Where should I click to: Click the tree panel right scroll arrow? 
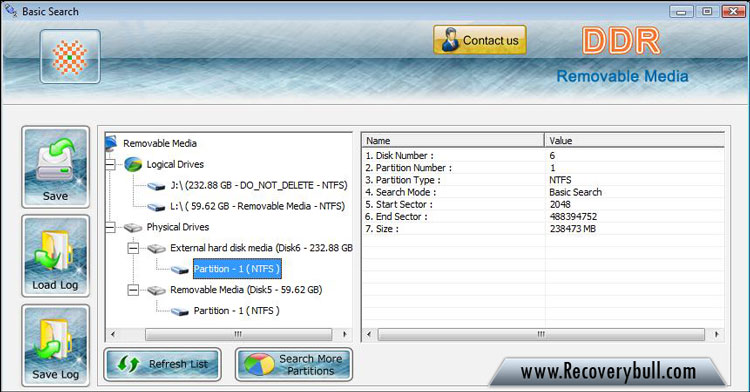345,334
